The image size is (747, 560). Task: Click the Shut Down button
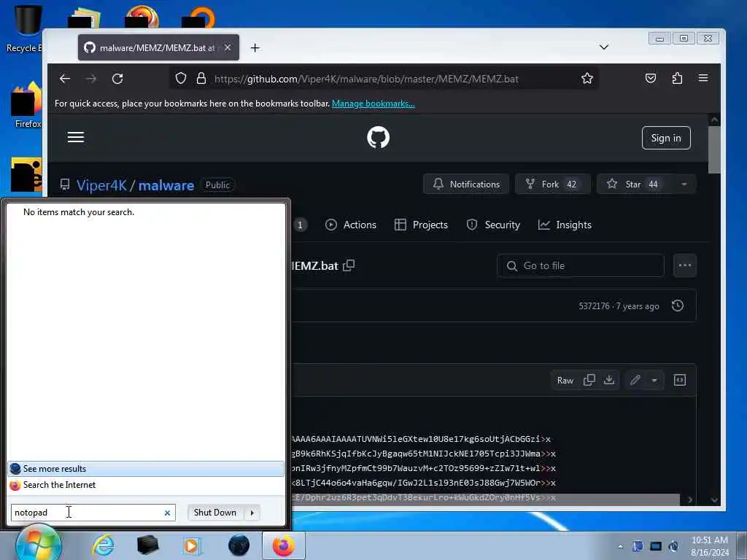pyautogui.click(x=215, y=513)
